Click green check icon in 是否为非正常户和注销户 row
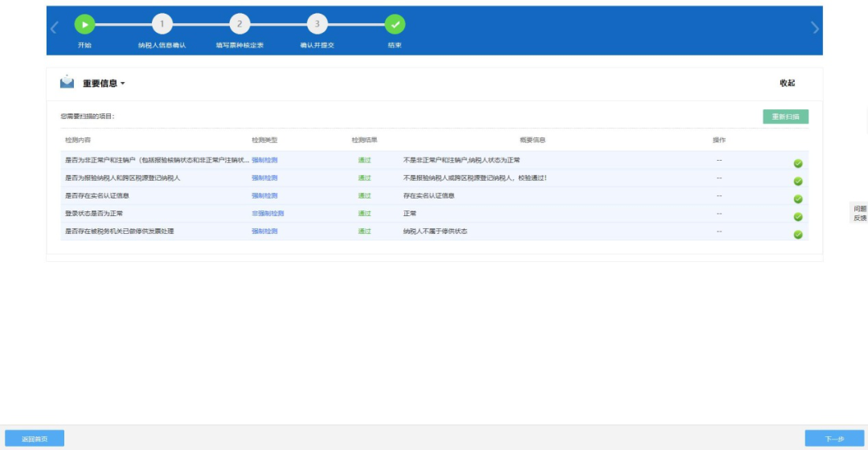 (x=798, y=163)
